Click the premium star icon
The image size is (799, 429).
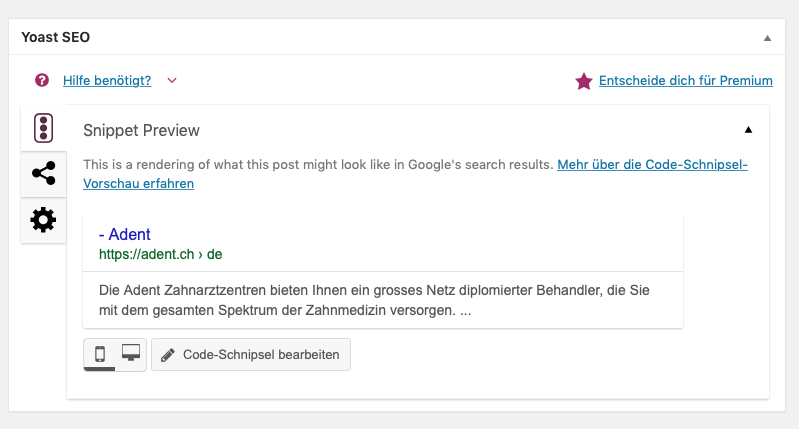pos(583,81)
